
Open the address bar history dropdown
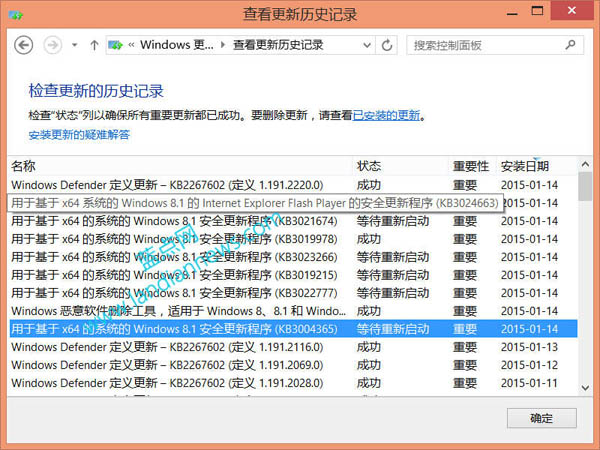pyautogui.click(x=367, y=45)
